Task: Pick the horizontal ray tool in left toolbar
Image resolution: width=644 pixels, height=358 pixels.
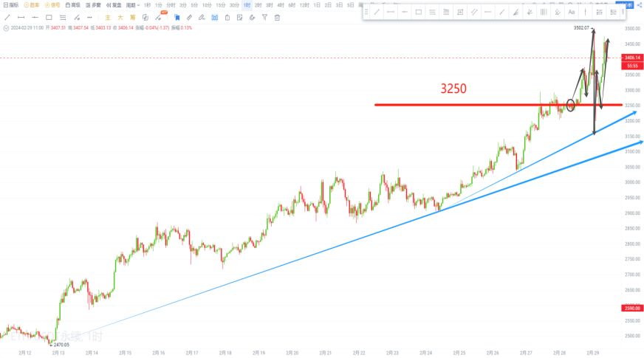Action: click(35, 17)
